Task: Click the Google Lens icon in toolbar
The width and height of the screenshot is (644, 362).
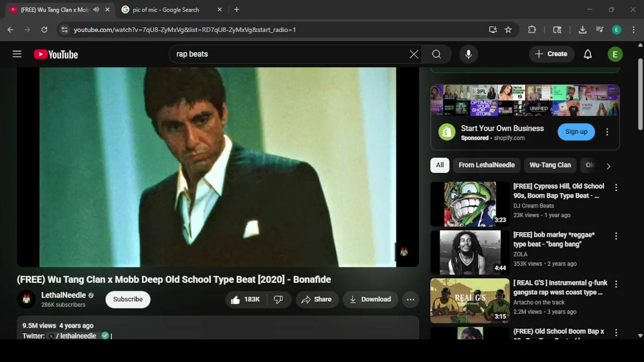Action: tap(557, 30)
